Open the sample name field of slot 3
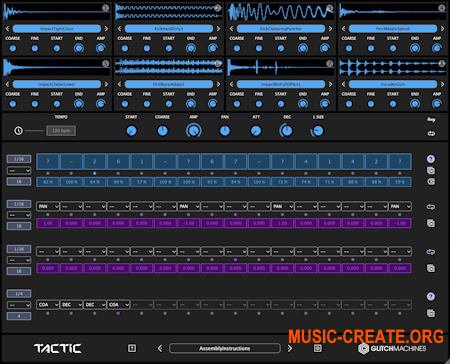 [281, 29]
